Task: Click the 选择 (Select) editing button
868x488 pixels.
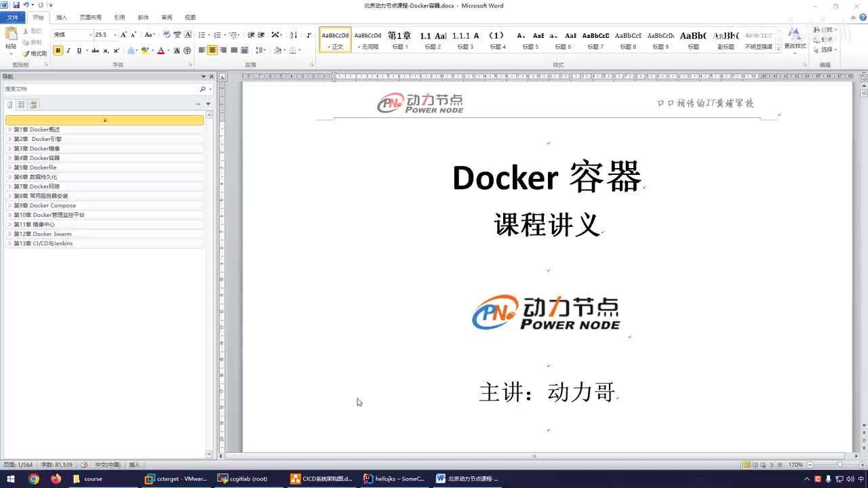Action: [x=825, y=49]
